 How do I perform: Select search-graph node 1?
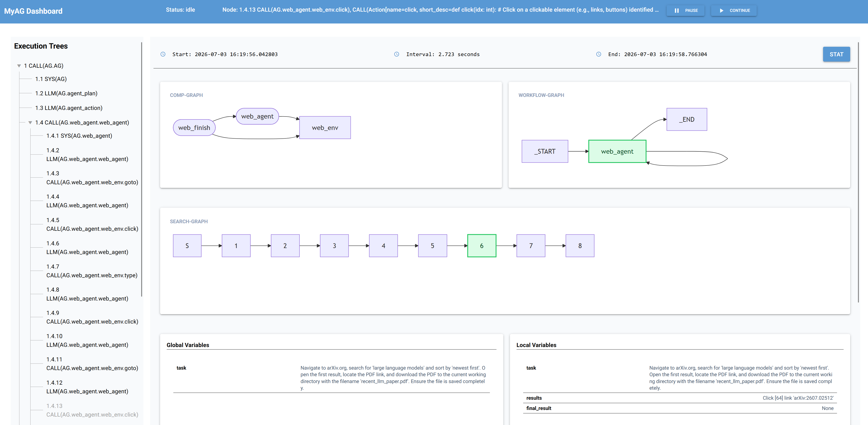pyautogui.click(x=236, y=246)
